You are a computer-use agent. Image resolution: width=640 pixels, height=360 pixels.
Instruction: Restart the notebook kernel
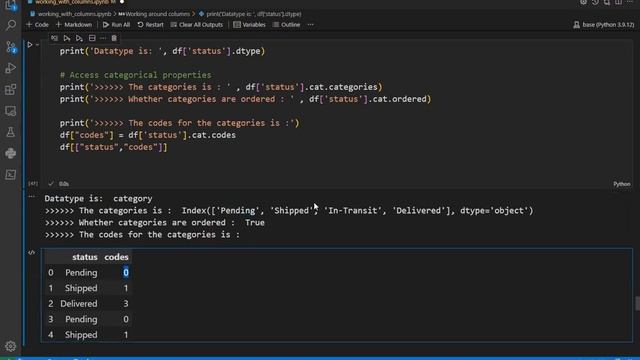pos(150,24)
